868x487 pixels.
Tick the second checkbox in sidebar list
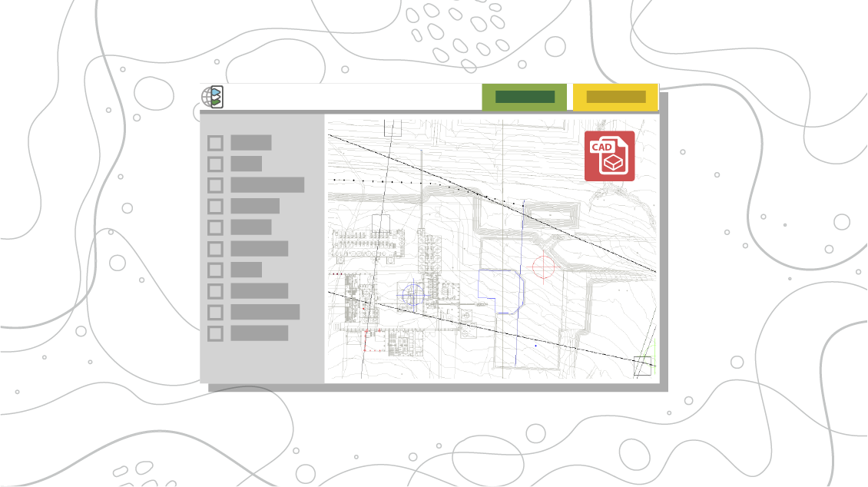click(215, 164)
